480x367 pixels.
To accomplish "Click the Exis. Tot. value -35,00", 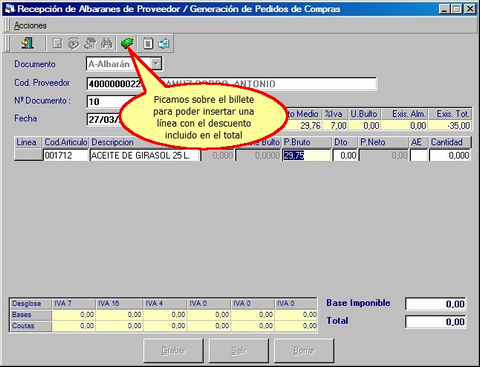I will pyautogui.click(x=450, y=125).
